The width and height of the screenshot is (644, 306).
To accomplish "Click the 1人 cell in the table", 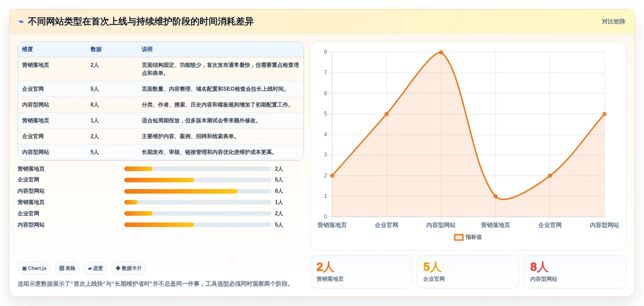I will point(94,121).
